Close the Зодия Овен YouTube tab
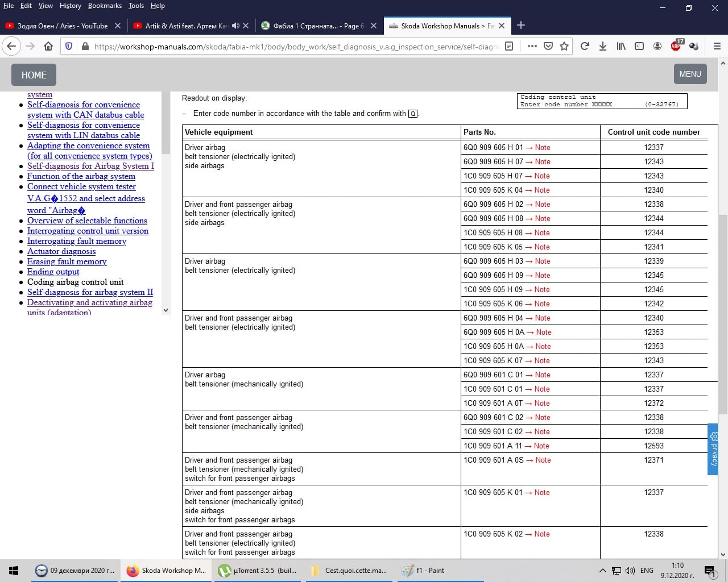Image resolution: width=728 pixels, height=582 pixels. (118, 26)
